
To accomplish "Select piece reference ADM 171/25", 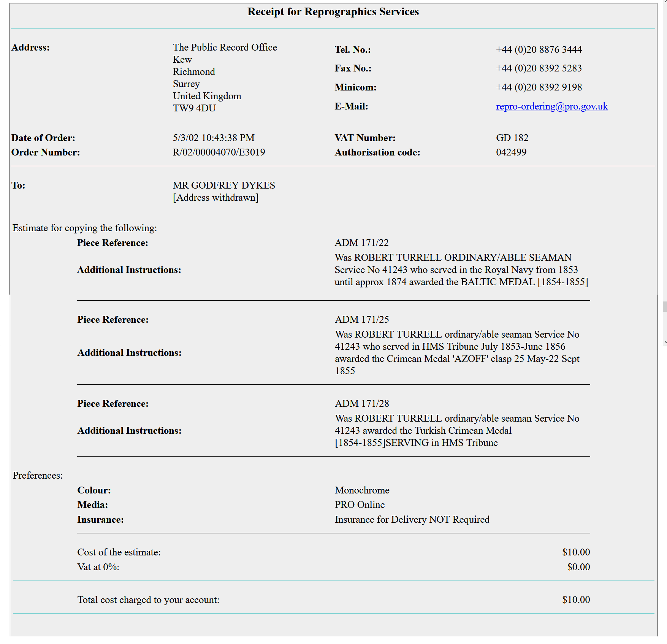I will [362, 320].
